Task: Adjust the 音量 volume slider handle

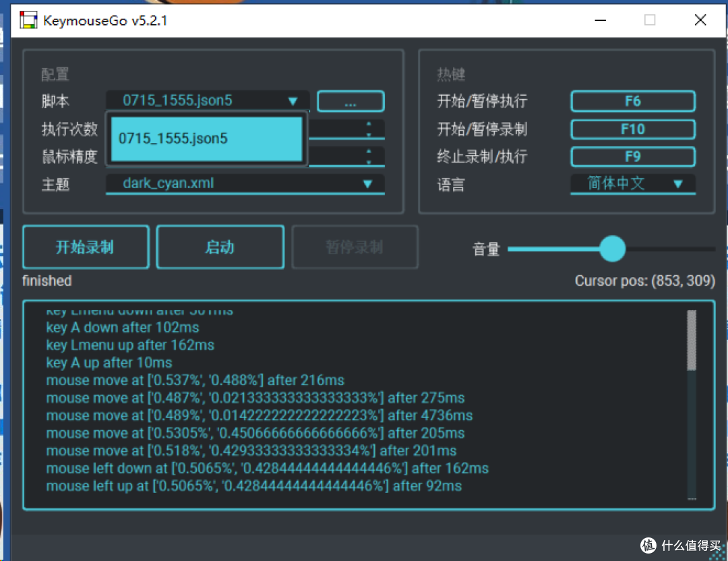Action: (612, 249)
